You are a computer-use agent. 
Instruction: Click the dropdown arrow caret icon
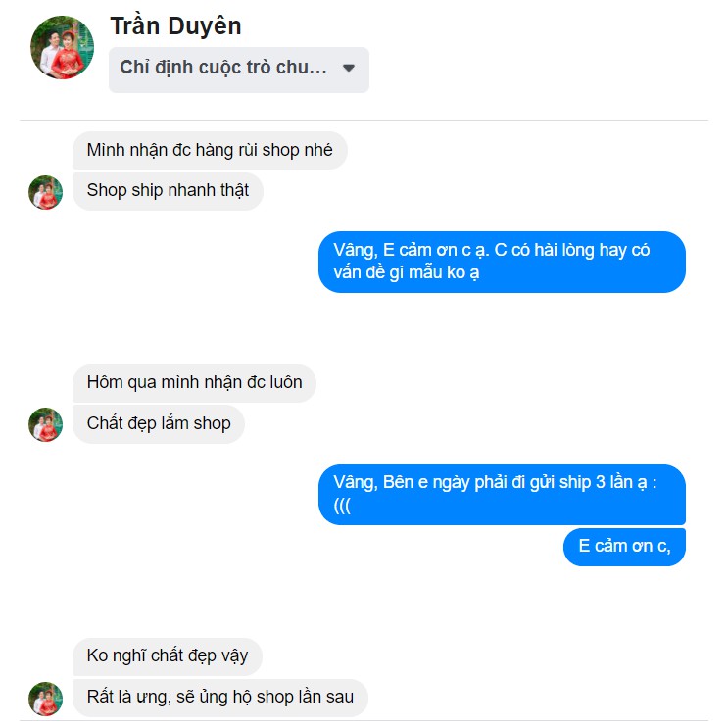tap(349, 68)
